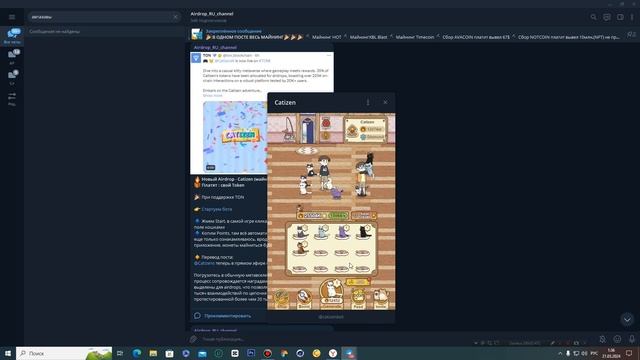Open the Catizen mini app options menu
The image size is (640, 360).
point(368,102)
